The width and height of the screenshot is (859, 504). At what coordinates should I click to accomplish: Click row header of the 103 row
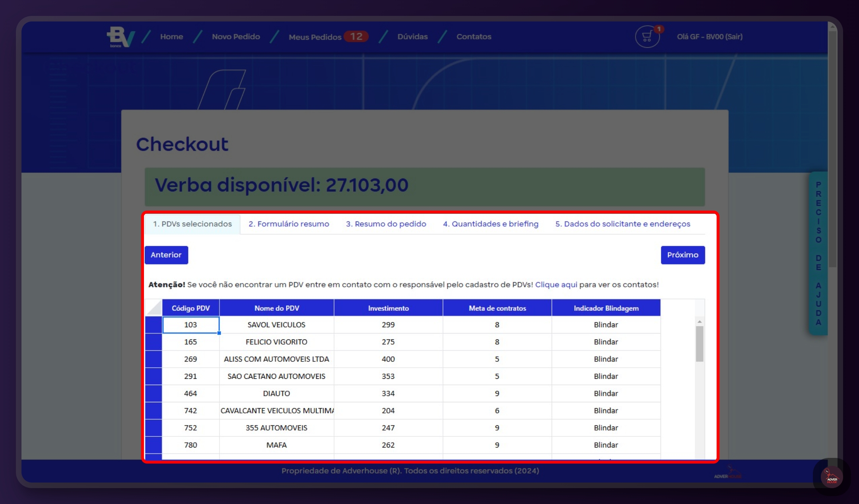click(154, 325)
